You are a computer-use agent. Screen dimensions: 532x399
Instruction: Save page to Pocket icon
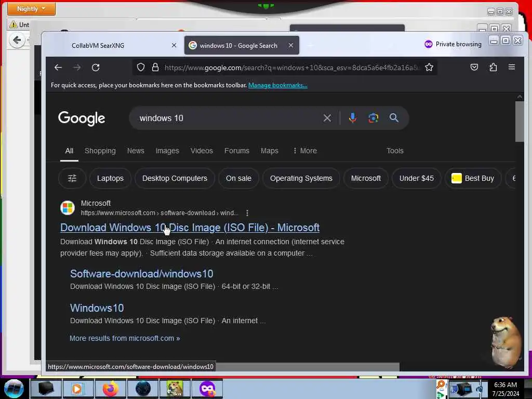click(474, 68)
